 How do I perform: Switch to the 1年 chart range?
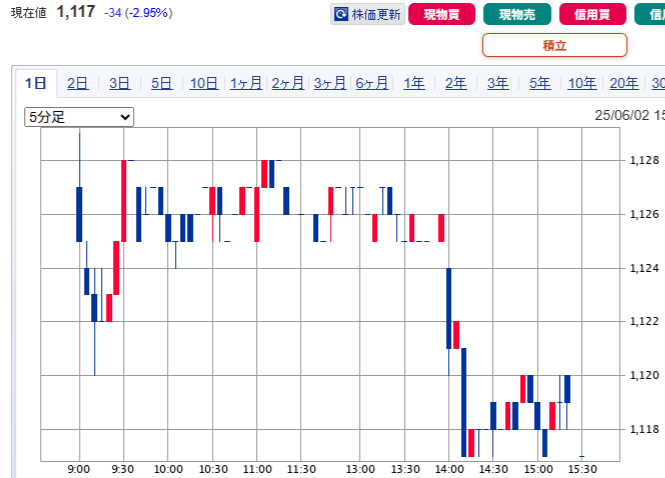point(414,83)
